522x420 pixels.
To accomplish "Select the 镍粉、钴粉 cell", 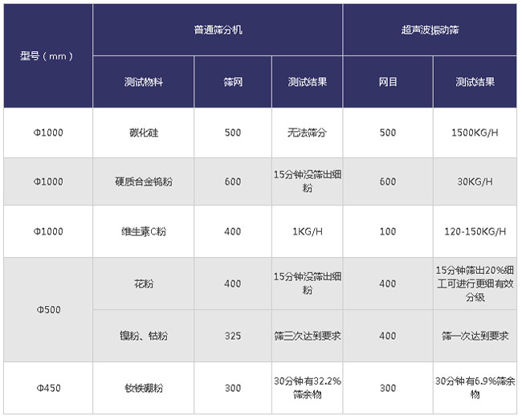I will (x=143, y=336).
